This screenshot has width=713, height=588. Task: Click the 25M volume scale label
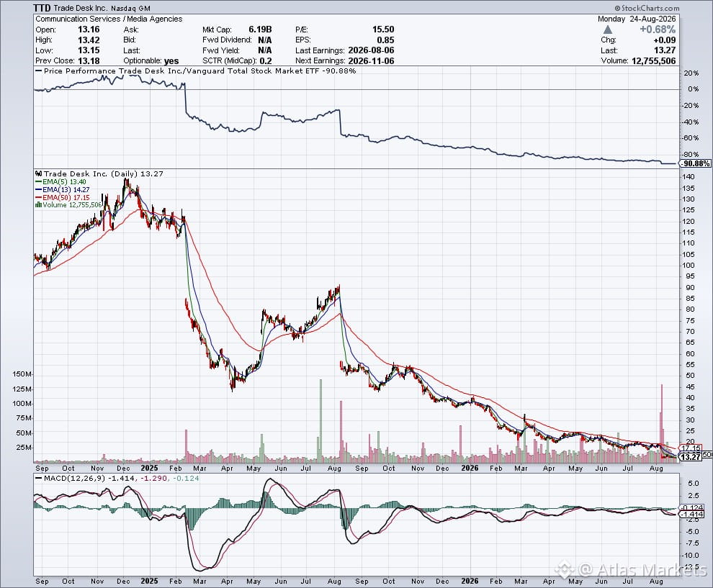pos(24,448)
